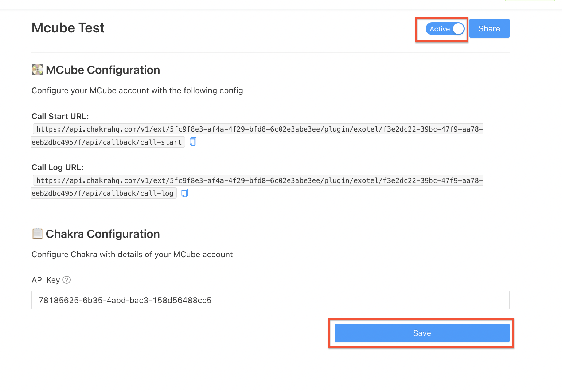Click the Share button

489,28
